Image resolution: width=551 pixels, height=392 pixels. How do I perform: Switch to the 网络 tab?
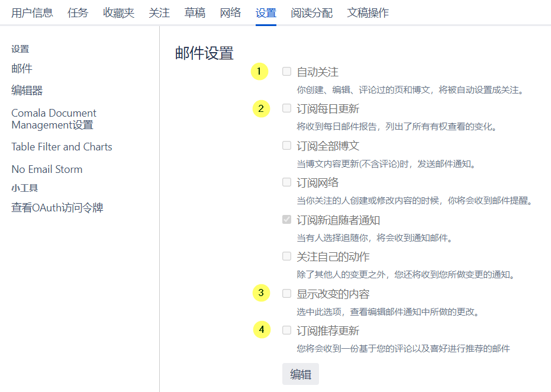[230, 13]
